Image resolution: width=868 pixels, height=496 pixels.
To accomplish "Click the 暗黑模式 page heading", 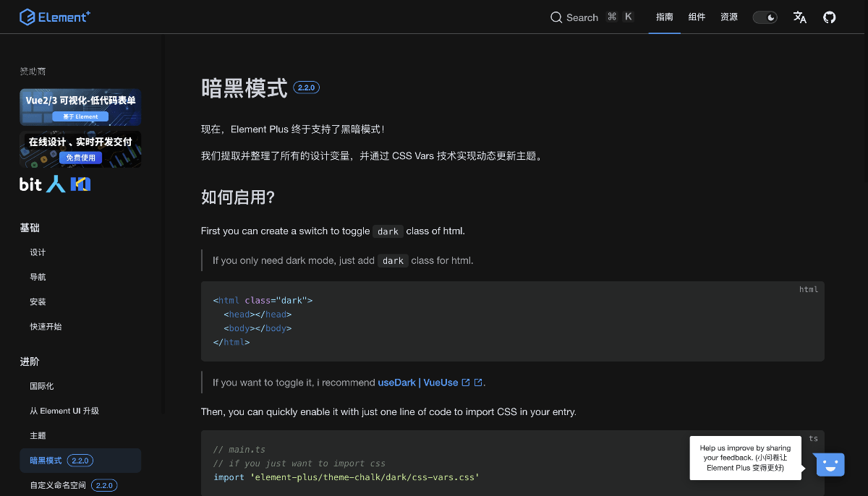I will pos(244,87).
